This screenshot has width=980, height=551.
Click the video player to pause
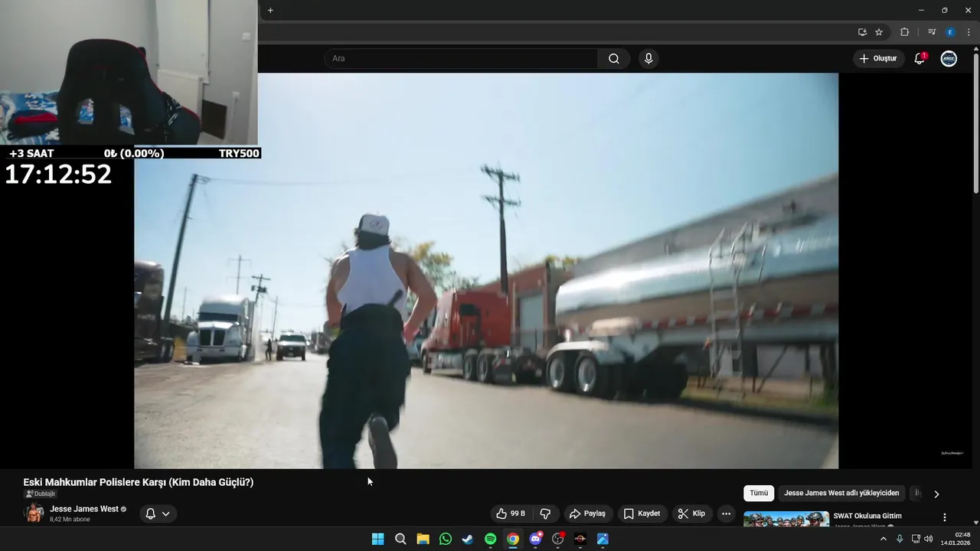[486, 271]
